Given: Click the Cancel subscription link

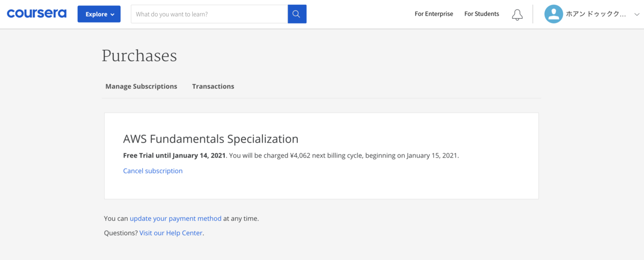Looking at the screenshot, I should (x=153, y=171).
